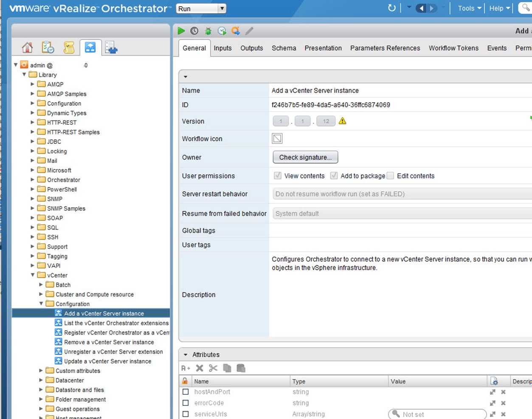Click the expand arrows icon for serviceUrls
The height and width of the screenshot is (419, 532).
coord(493,414)
